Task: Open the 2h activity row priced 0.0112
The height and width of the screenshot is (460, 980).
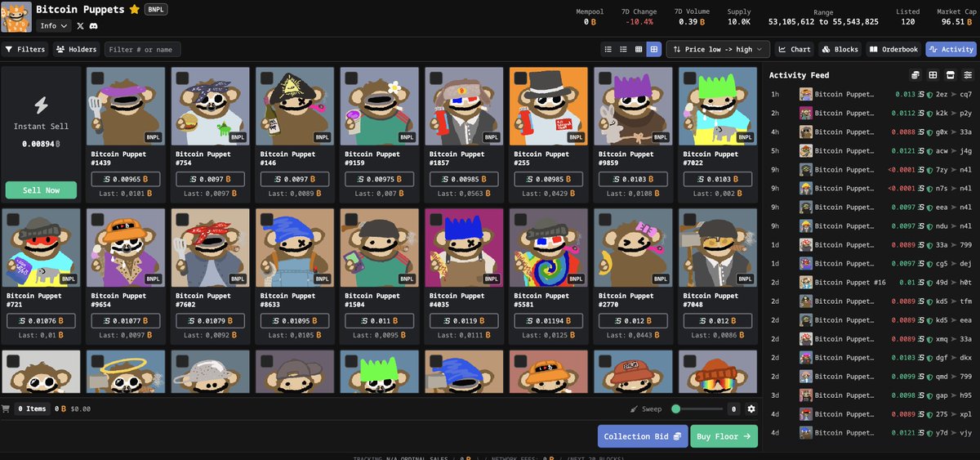Action: click(873, 113)
